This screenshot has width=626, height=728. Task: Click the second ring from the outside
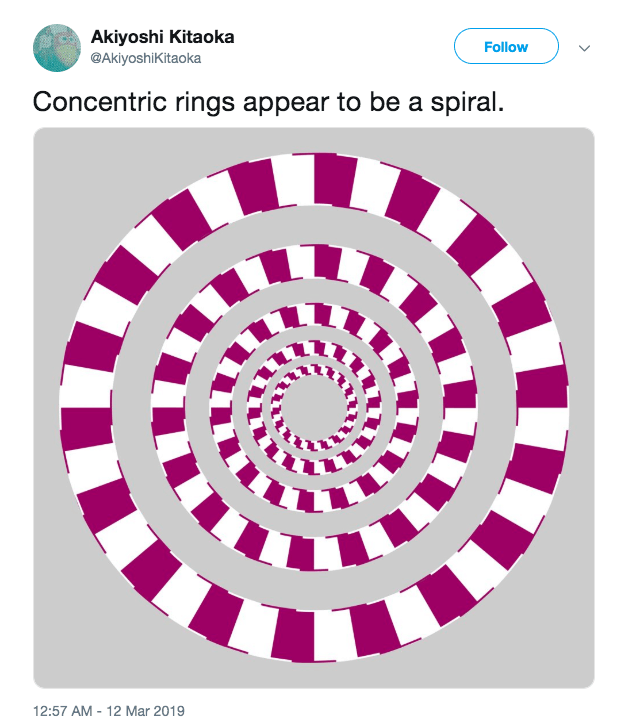[x=313, y=262]
